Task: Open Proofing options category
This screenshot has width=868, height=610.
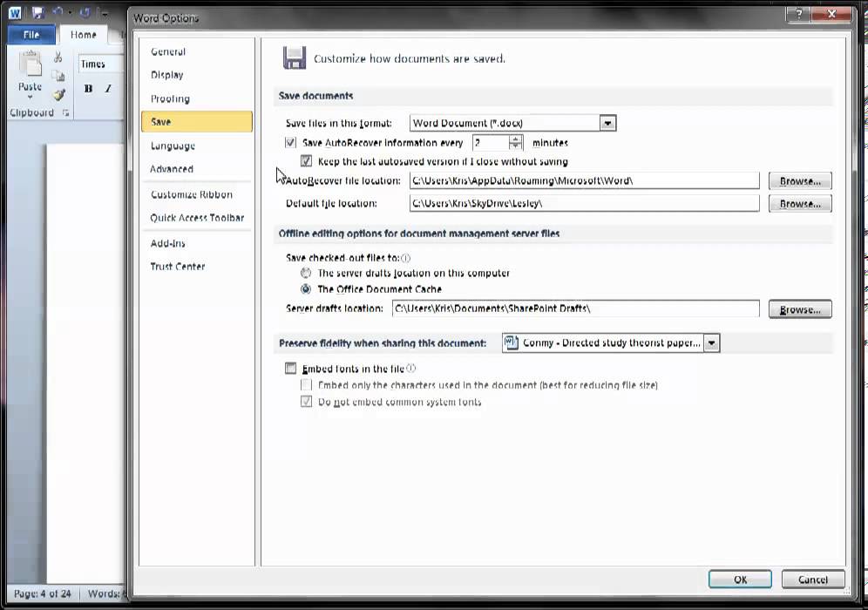Action: pyautogui.click(x=196, y=98)
